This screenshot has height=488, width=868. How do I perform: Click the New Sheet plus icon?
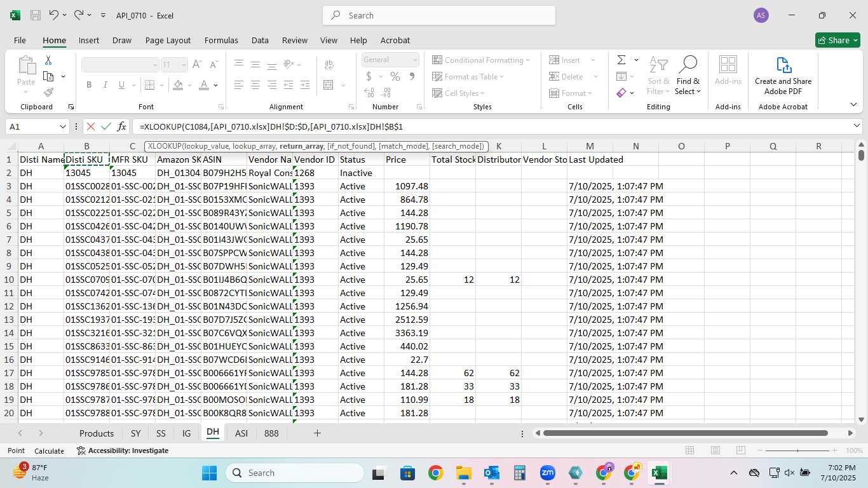pos(317,433)
